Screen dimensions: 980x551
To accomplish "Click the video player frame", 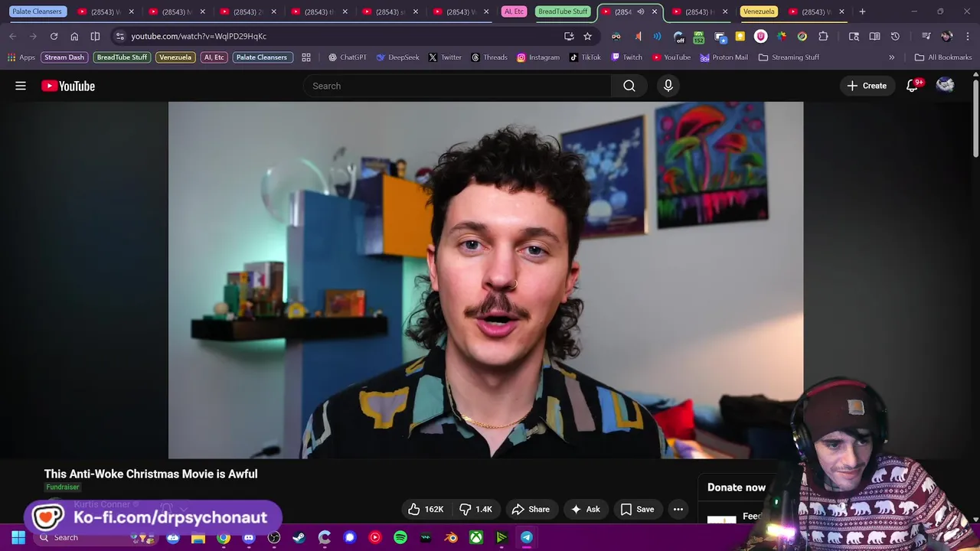I will tap(485, 280).
